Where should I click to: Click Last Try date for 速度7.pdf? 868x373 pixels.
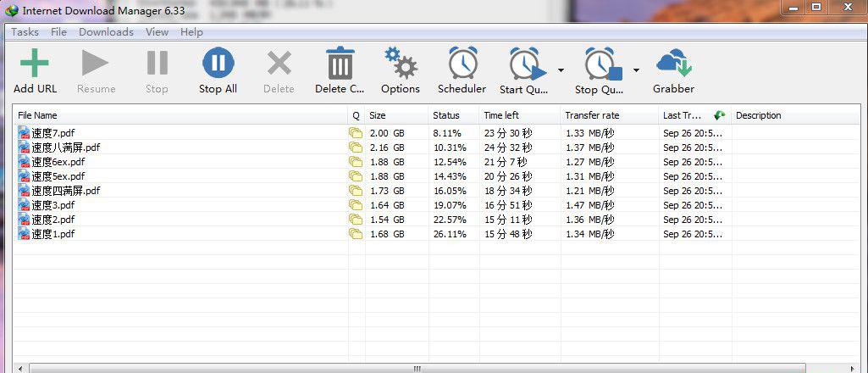[693, 133]
